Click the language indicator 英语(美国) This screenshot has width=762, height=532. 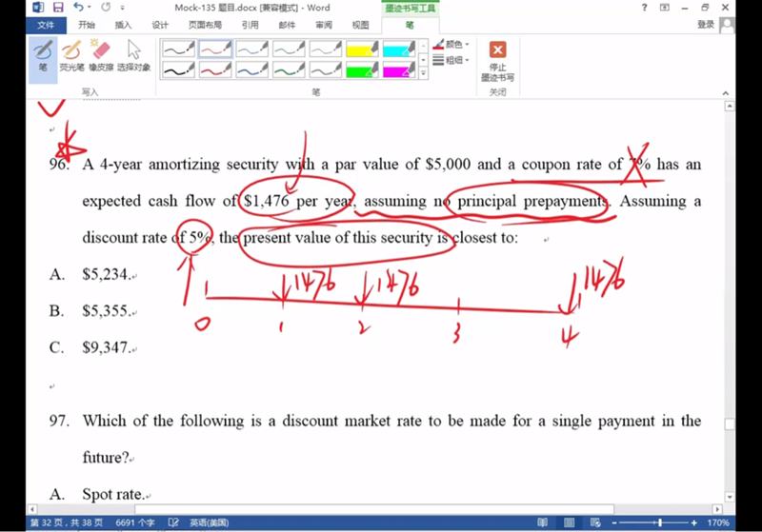pyautogui.click(x=210, y=523)
